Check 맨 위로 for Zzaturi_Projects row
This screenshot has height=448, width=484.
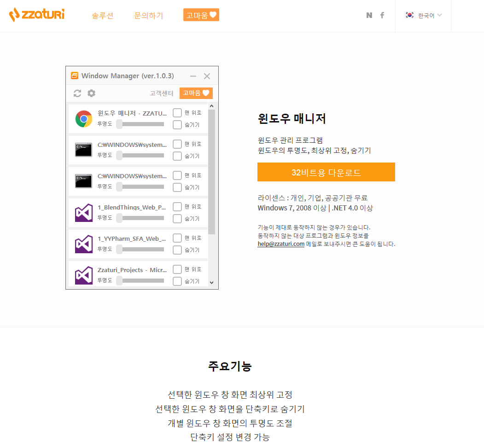(177, 269)
